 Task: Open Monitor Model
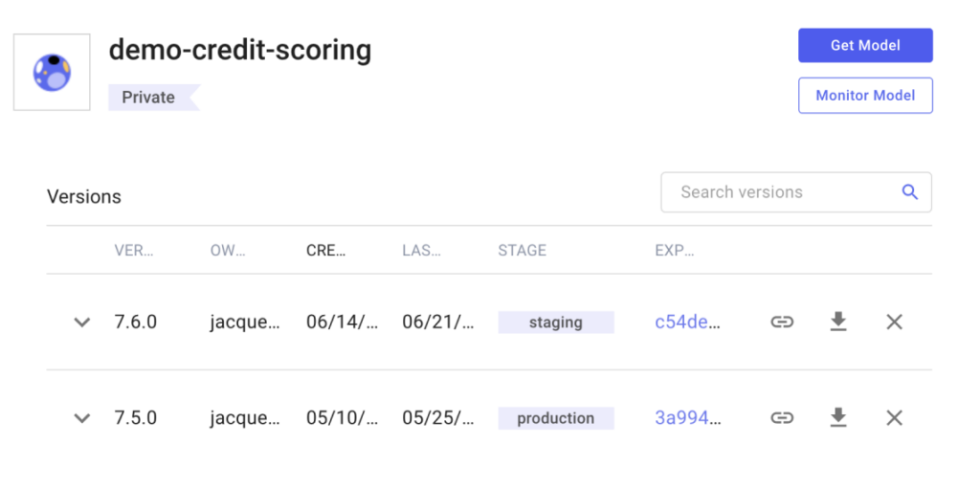865,96
